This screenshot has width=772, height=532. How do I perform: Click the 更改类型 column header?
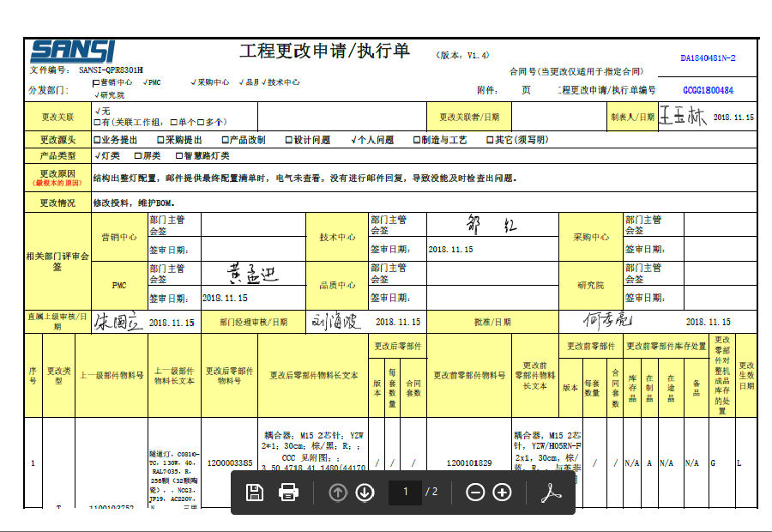click(58, 375)
